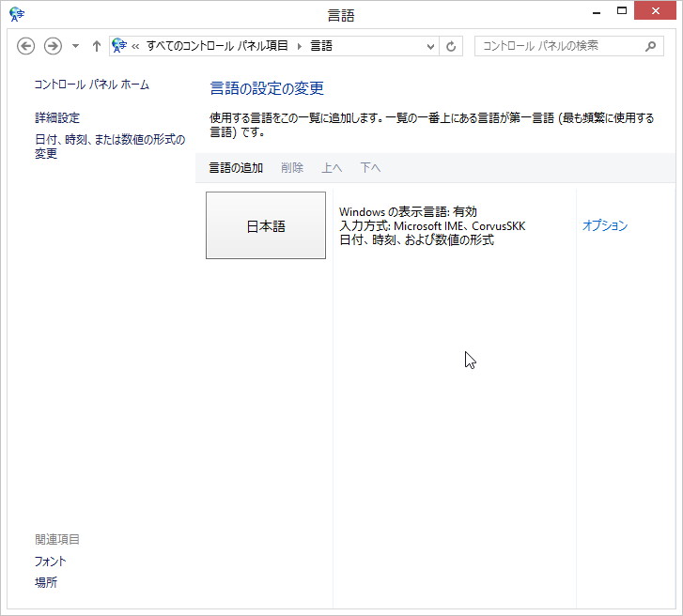Open オプション for 日本語
The width and height of the screenshot is (683, 616).
click(x=605, y=225)
